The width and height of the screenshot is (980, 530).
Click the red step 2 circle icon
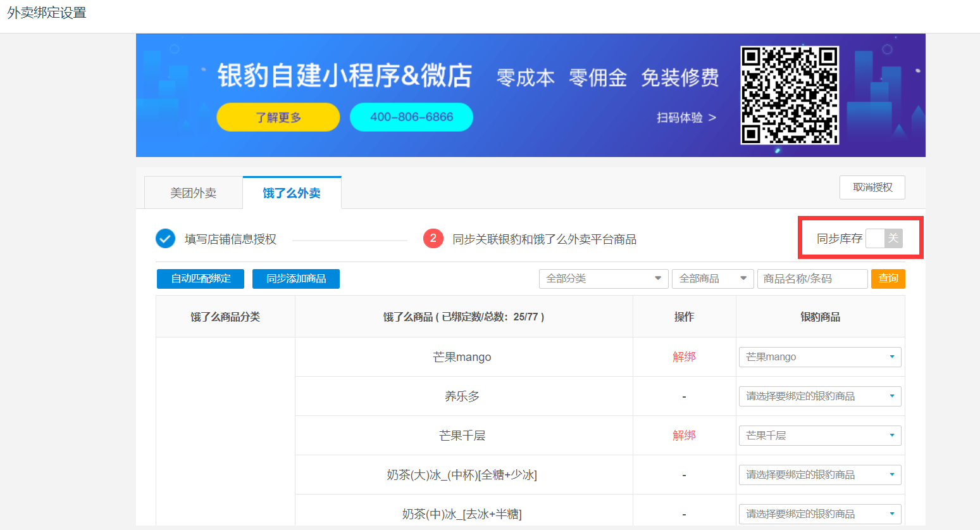tap(433, 239)
